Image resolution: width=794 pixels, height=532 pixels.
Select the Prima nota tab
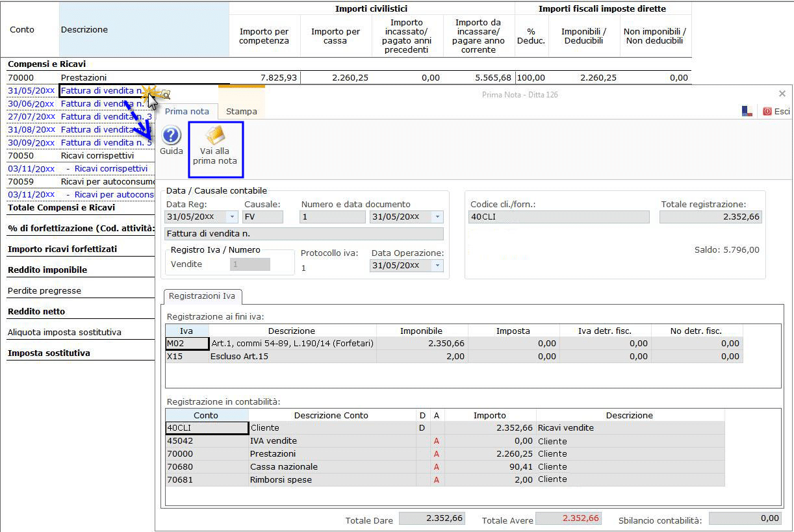tap(187, 111)
